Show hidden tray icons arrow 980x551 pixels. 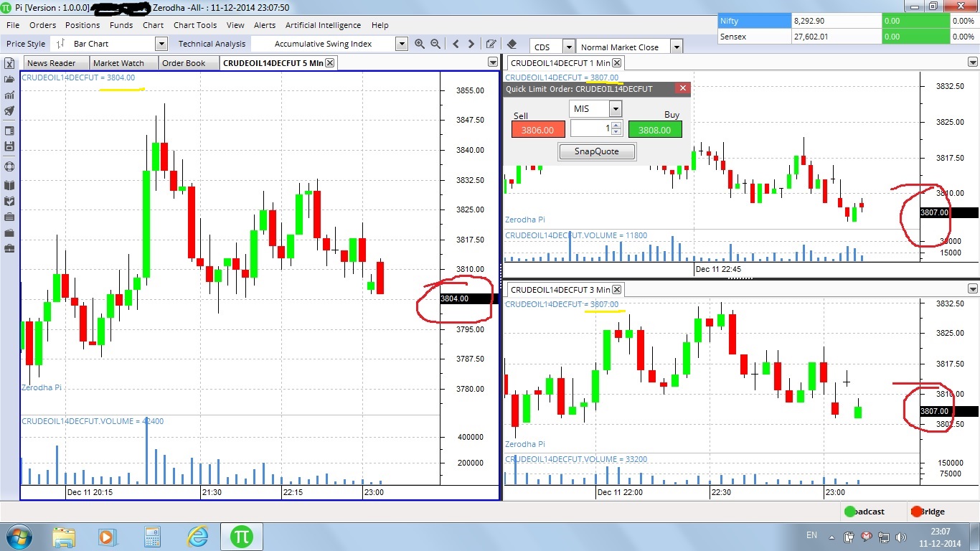pyautogui.click(x=831, y=536)
